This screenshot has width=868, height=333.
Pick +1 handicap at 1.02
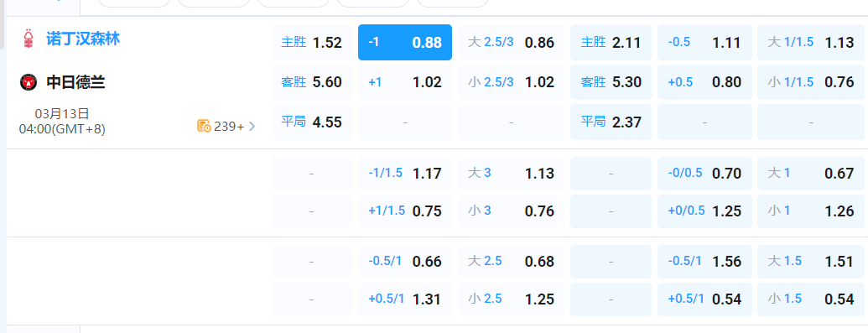tap(405, 82)
